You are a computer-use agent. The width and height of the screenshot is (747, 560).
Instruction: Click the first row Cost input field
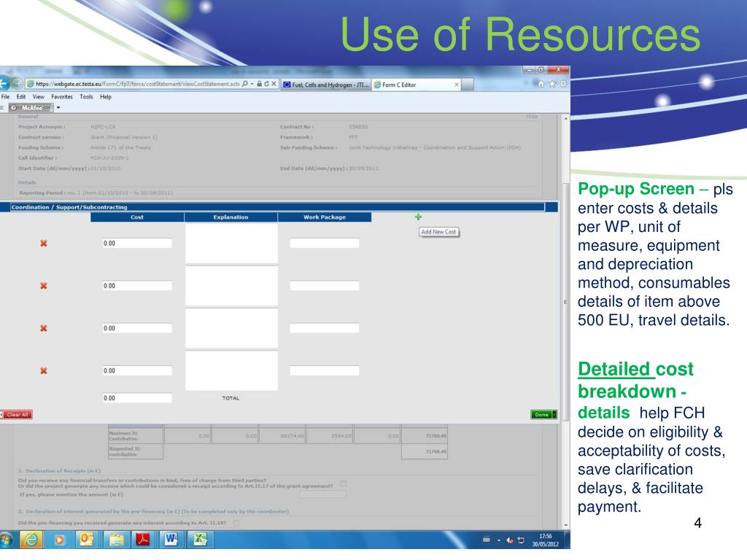point(137,244)
